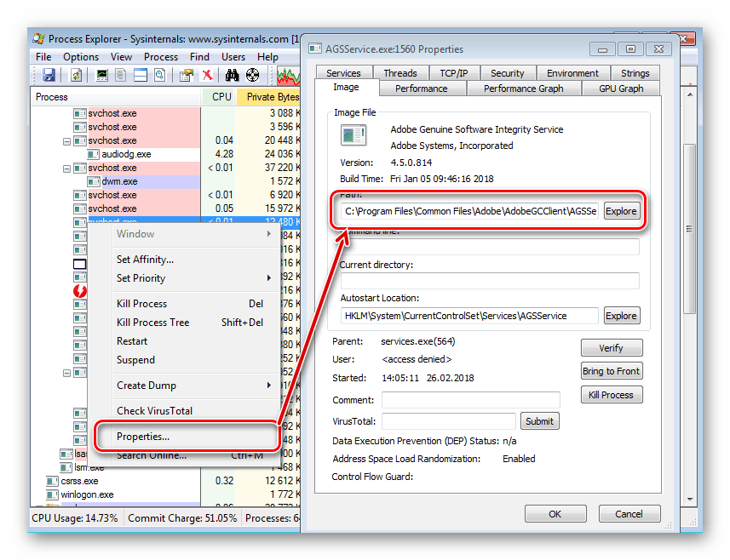730x560 pixels.
Task: Click the crosshair Find Window's Process icon
Action: pyautogui.click(x=253, y=76)
